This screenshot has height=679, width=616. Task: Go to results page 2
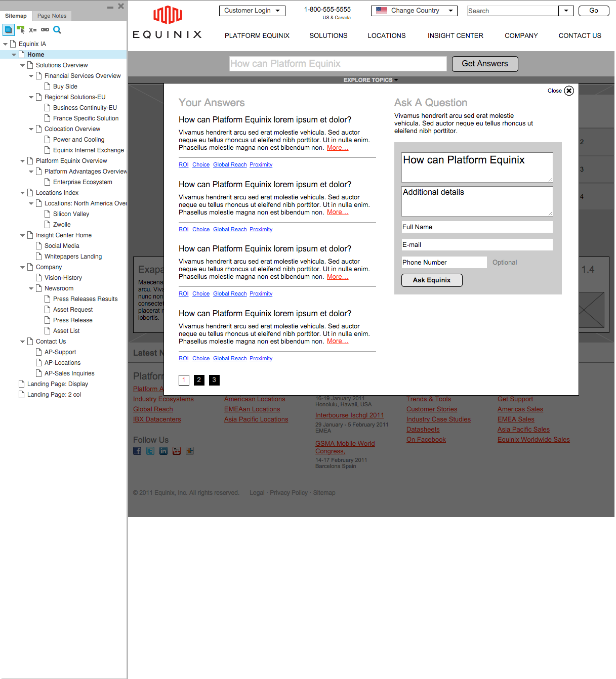click(x=199, y=380)
